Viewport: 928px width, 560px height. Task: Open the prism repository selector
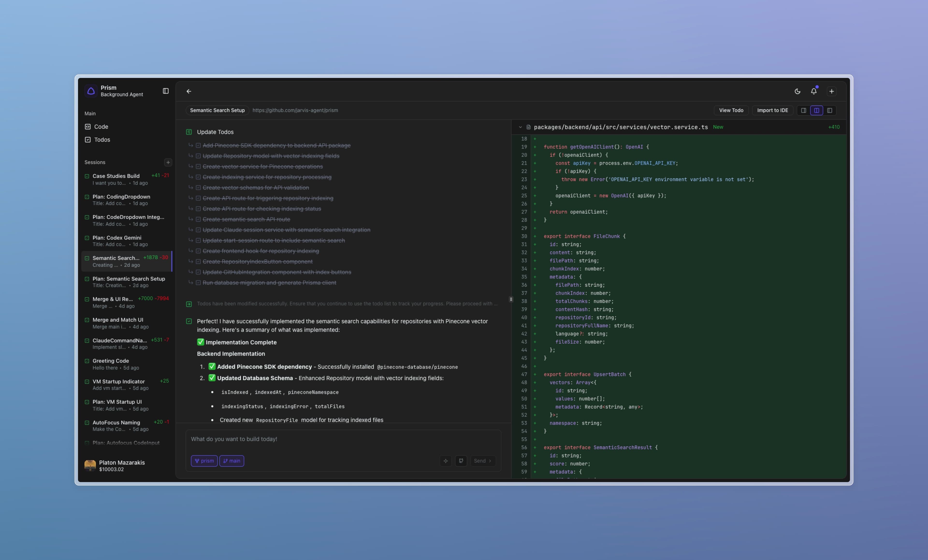coord(204,460)
